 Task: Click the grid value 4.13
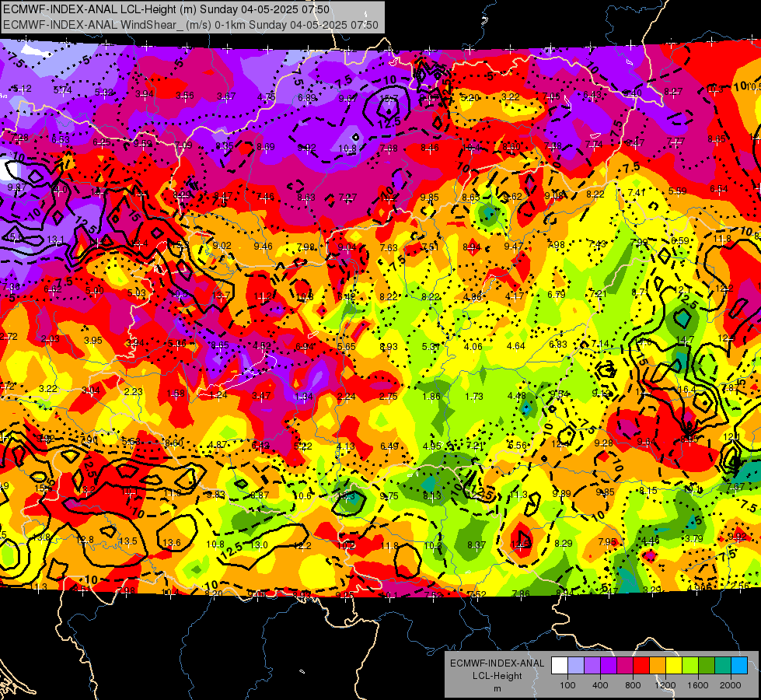[x=346, y=446]
